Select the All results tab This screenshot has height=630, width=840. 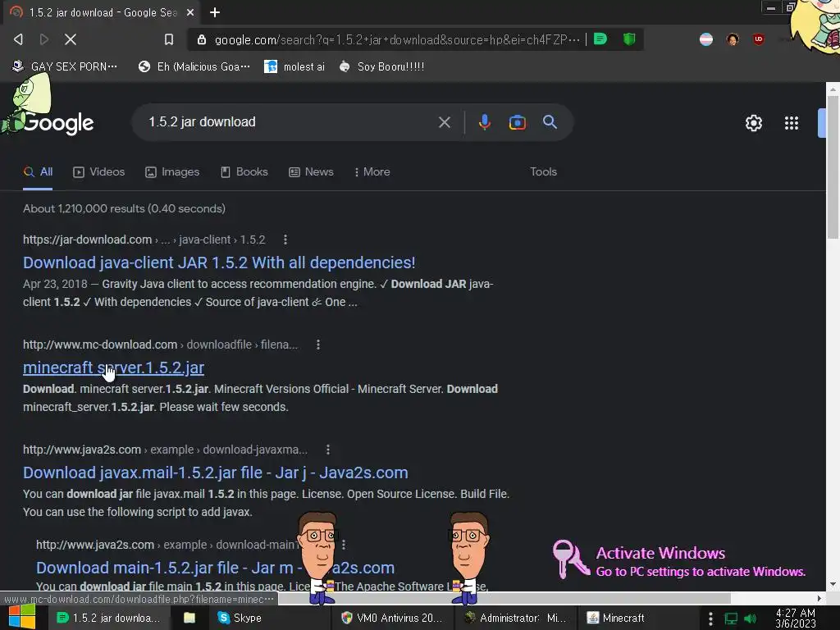(38, 172)
